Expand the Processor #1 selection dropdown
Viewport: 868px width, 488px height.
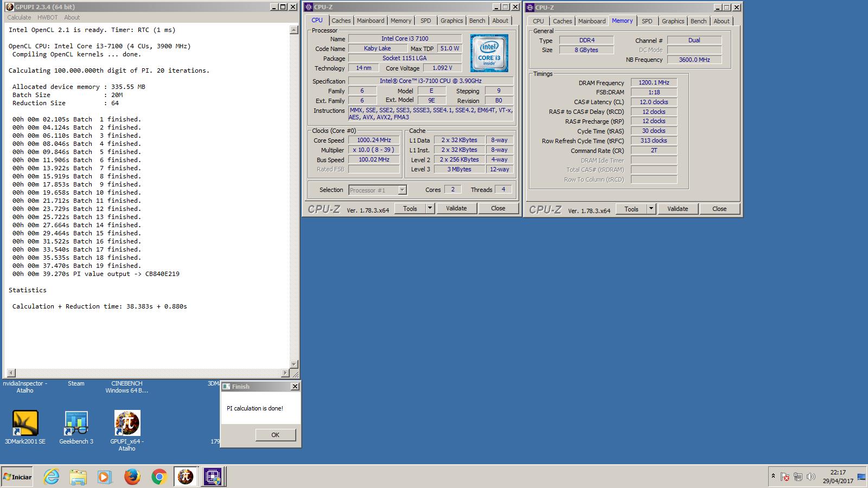click(x=402, y=190)
